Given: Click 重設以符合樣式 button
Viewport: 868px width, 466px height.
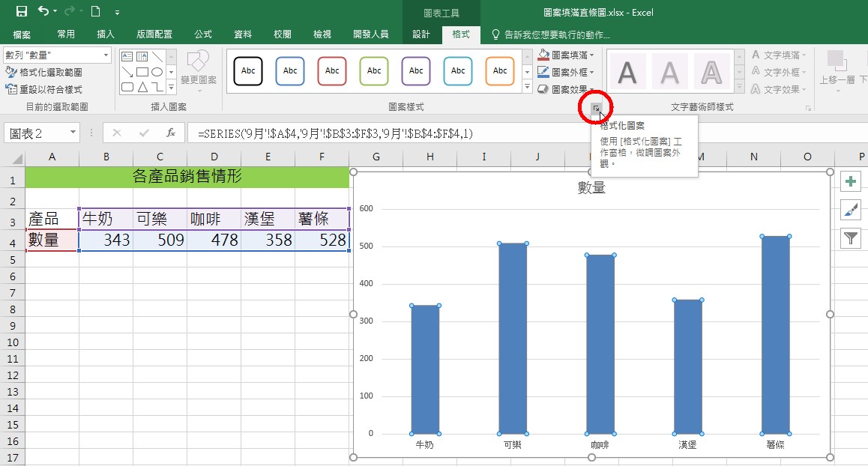Looking at the screenshot, I should click(x=44, y=89).
